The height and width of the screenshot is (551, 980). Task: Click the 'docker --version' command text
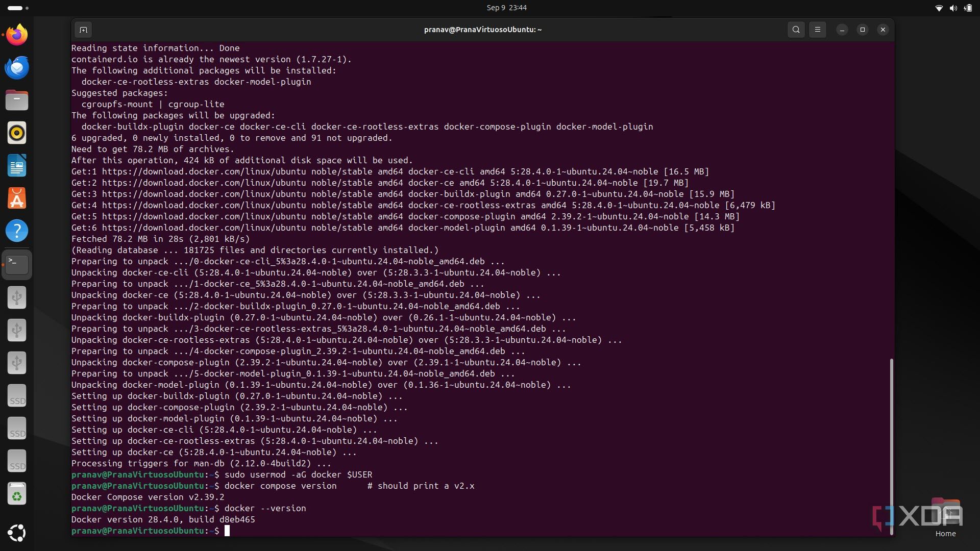[265, 508]
